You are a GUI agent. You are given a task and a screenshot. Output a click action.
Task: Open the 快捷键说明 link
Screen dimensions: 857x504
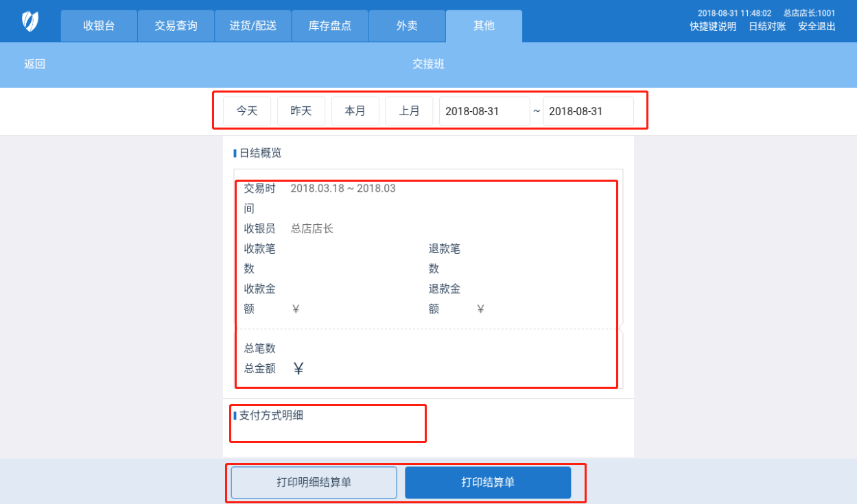point(713,27)
